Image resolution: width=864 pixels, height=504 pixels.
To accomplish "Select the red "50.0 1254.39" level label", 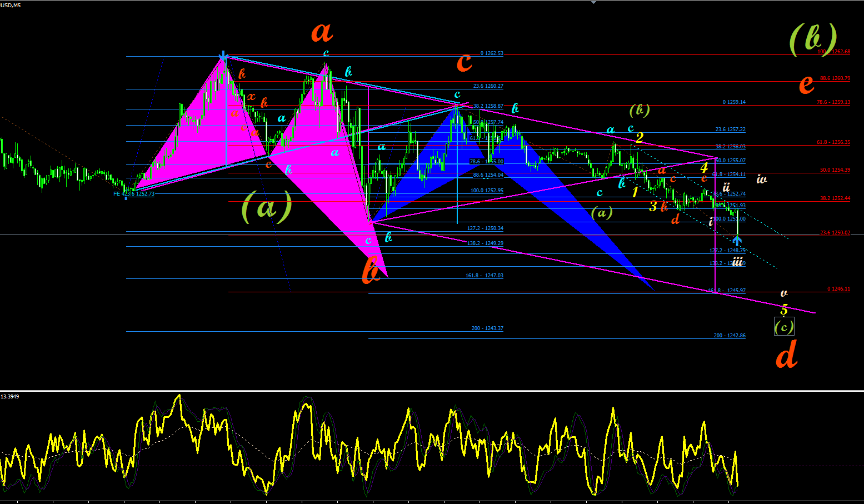I will [835, 170].
